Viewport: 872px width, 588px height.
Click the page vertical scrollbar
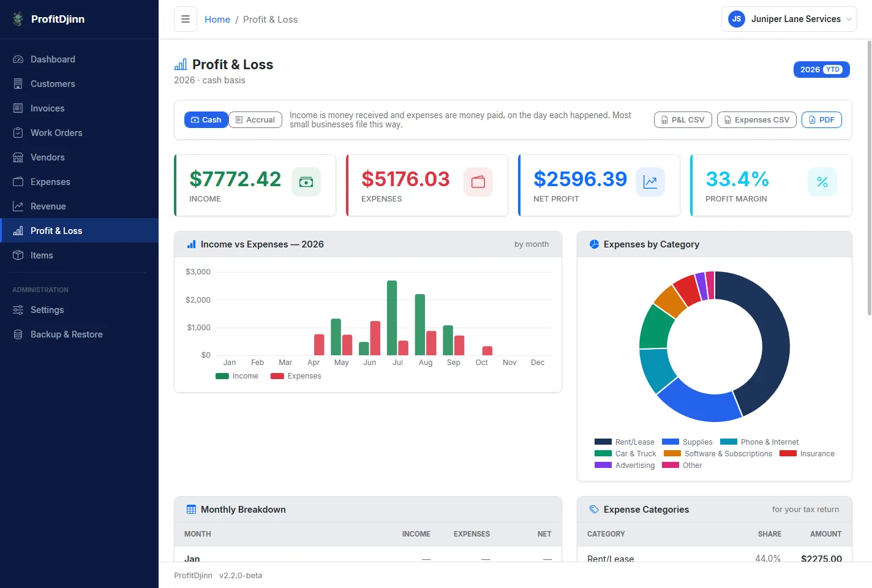(x=869, y=178)
